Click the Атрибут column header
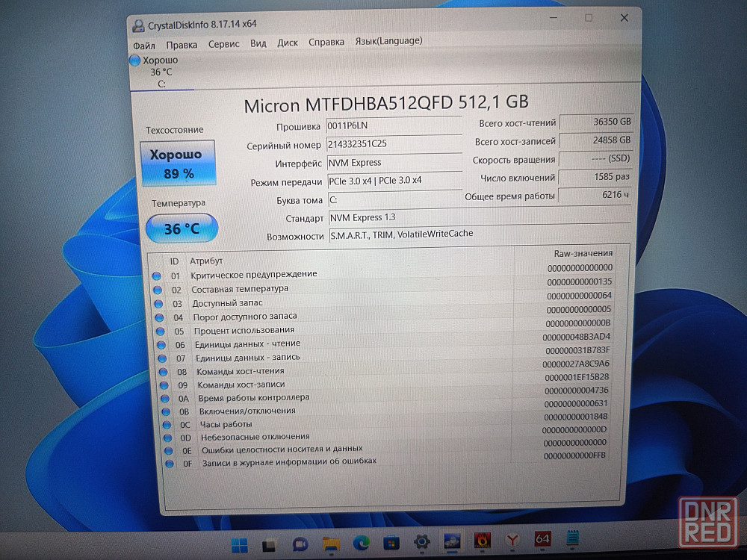Image resolution: width=747 pixels, height=560 pixels. pyautogui.click(x=206, y=261)
